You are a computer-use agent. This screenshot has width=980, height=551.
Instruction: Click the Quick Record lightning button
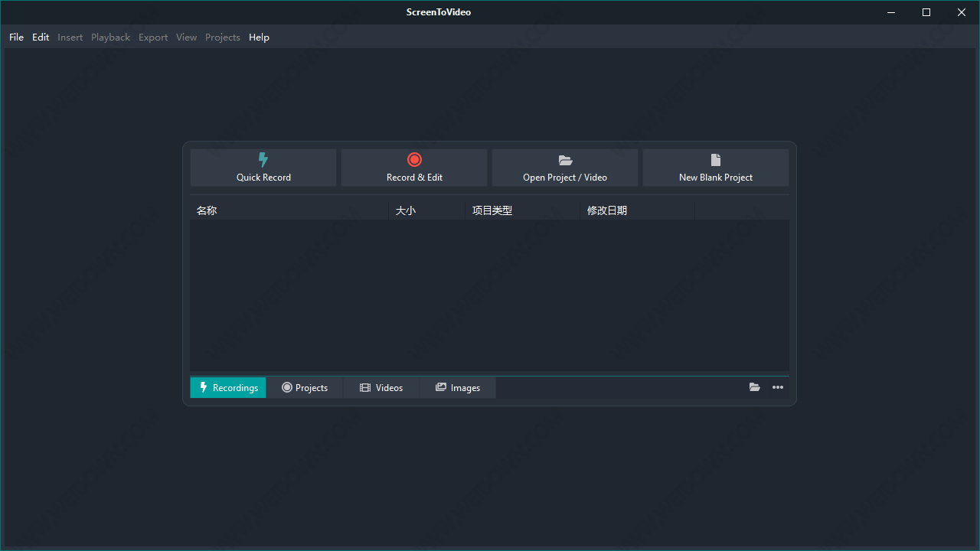click(x=263, y=168)
